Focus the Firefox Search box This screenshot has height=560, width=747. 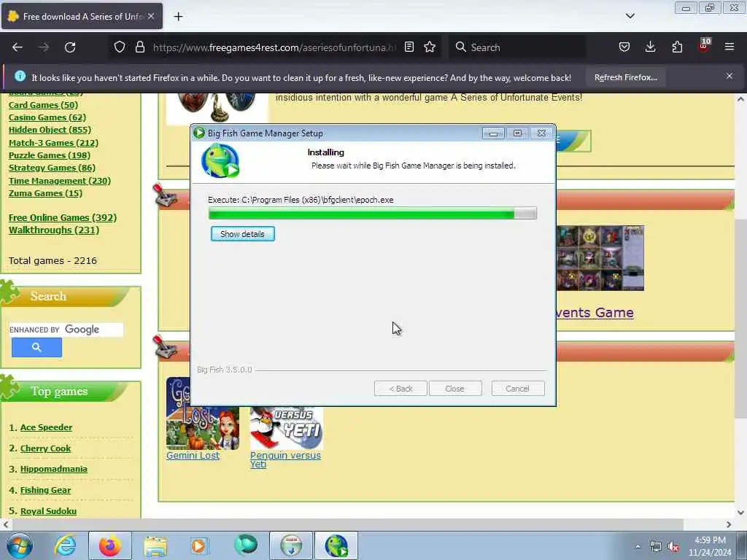517,47
